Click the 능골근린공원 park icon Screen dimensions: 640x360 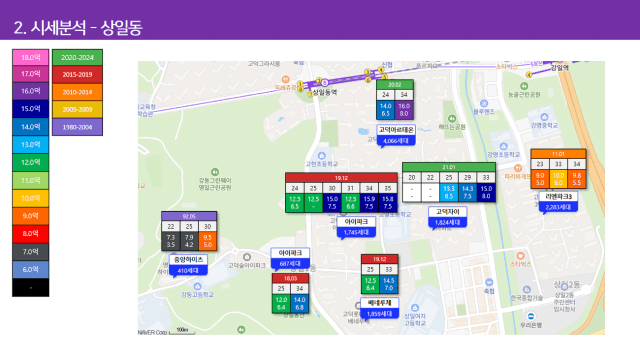[524, 86]
